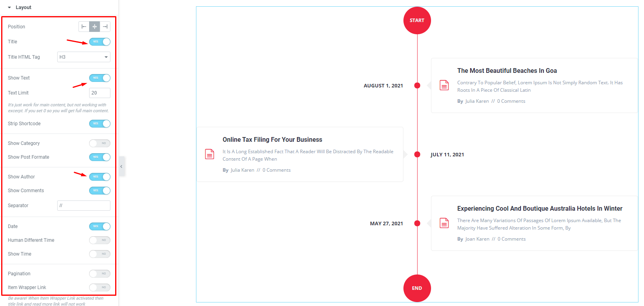The height and width of the screenshot is (306, 644).
Task: Click the document icon beside the Goa beaches post
Action: click(x=444, y=85)
